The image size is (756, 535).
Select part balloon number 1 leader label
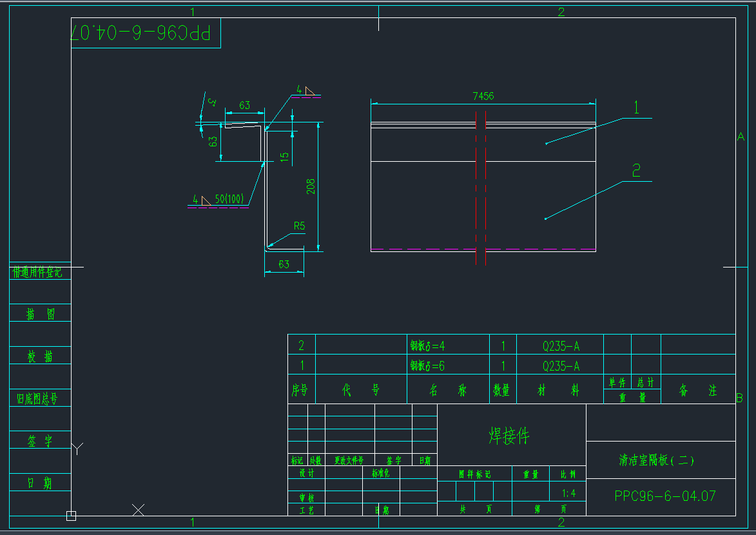[x=636, y=107]
